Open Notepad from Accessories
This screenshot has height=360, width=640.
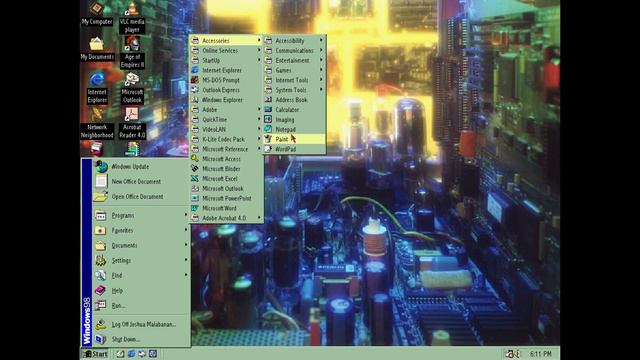294,129
